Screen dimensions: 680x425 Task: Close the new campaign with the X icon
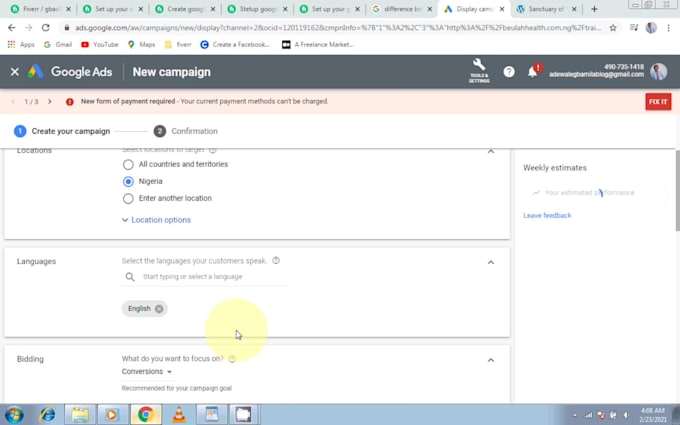[x=15, y=72]
